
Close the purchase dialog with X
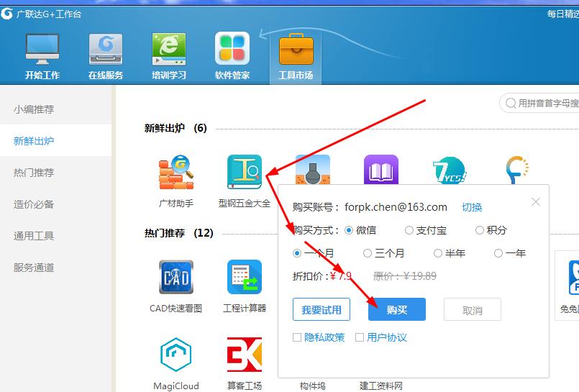pyautogui.click(x=535, y=202)
